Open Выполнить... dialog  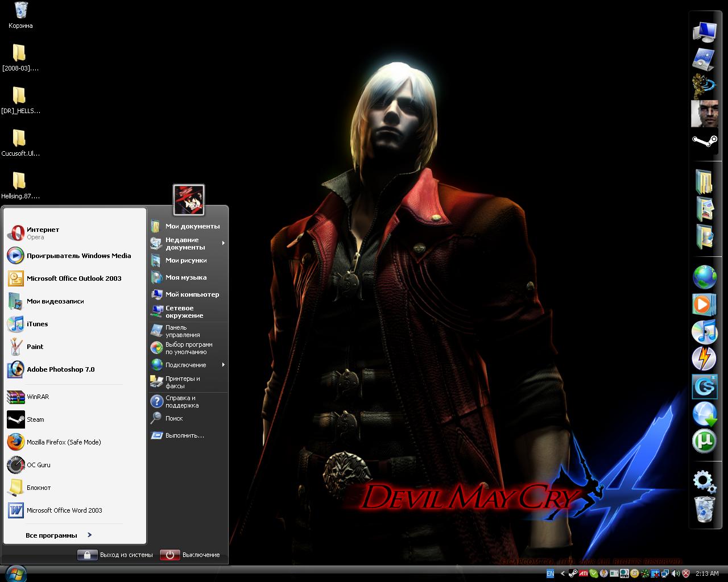(x=188, y=435)
